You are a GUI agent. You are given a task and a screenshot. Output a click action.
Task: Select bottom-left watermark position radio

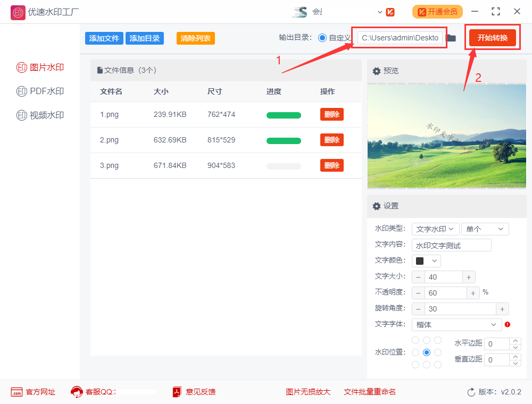415,365
